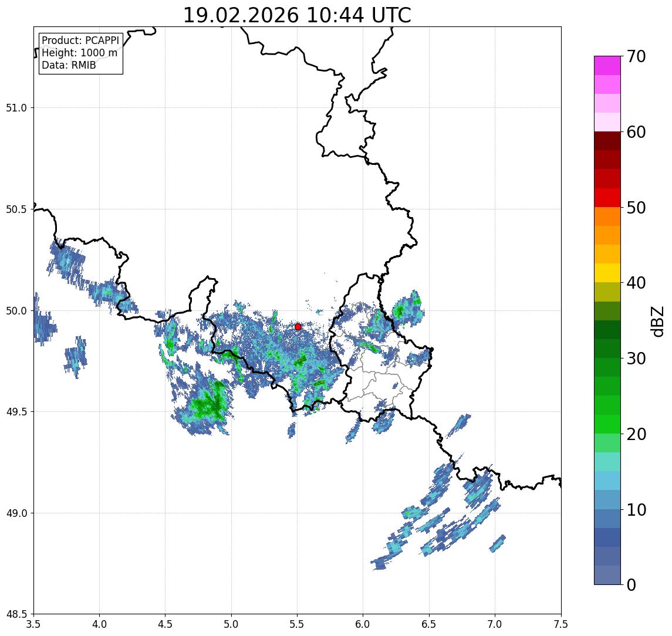Click the dBZ colorbar axis label
The image size is (672, 636).
point(657,322)
